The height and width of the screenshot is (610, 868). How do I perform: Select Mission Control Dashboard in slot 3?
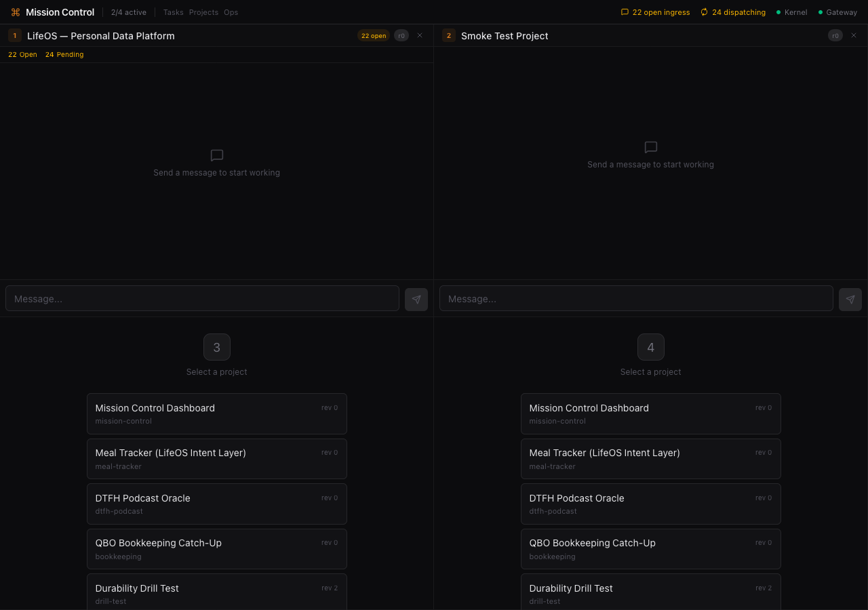pos(217,413)
